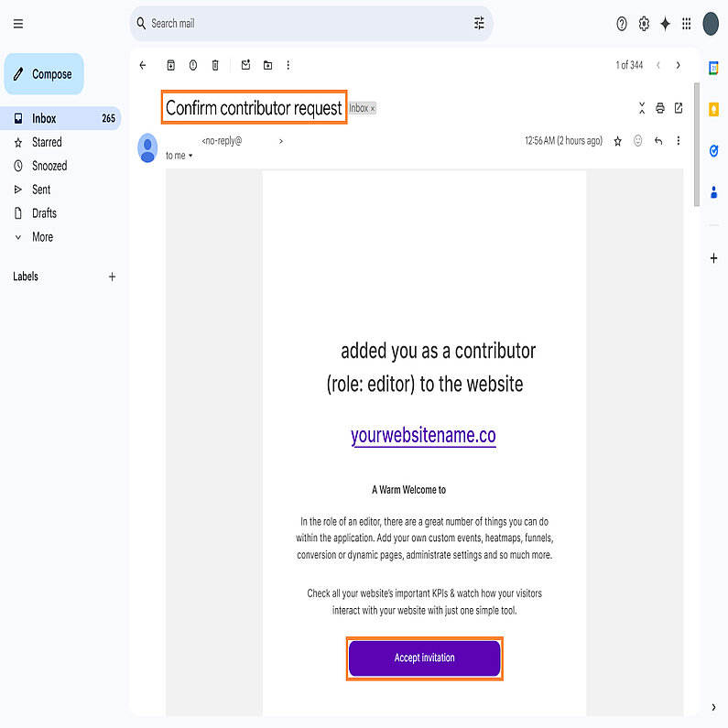Expand the 'to me' recipient details

[190, 156]
